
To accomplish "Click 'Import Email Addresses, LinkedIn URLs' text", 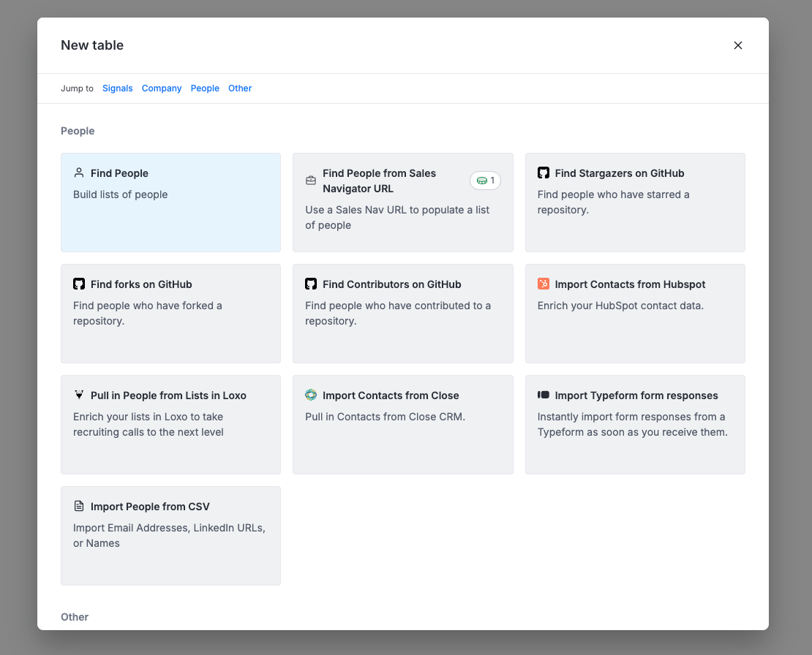I will (x=169, y=536).
